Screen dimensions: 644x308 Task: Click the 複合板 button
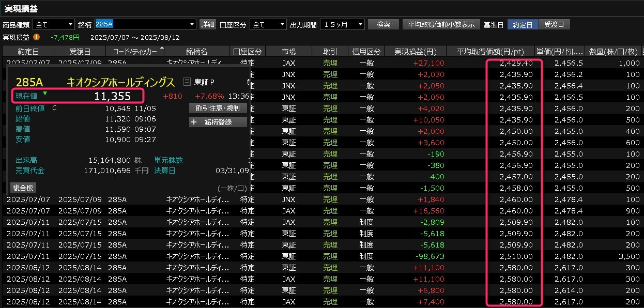point(23,188)
